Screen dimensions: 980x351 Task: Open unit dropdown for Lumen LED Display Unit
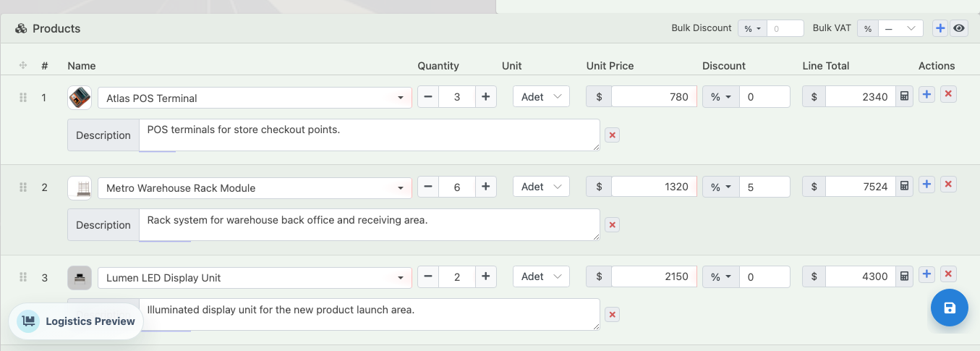pyautogui.click(x=541, y=276)
